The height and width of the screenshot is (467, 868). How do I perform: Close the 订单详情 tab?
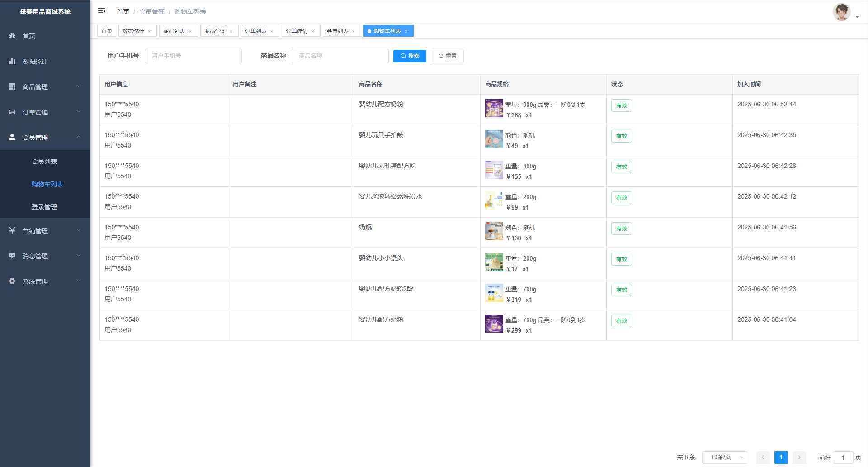tap(313, 31)
